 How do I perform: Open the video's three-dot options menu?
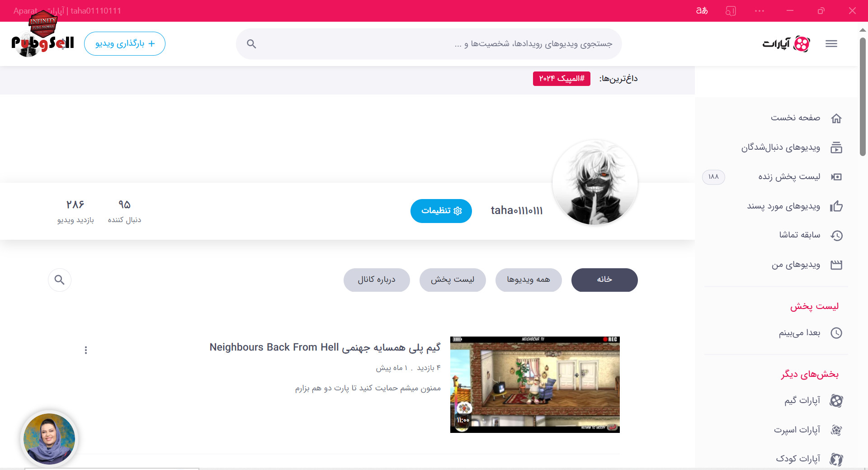coord(86,350)
